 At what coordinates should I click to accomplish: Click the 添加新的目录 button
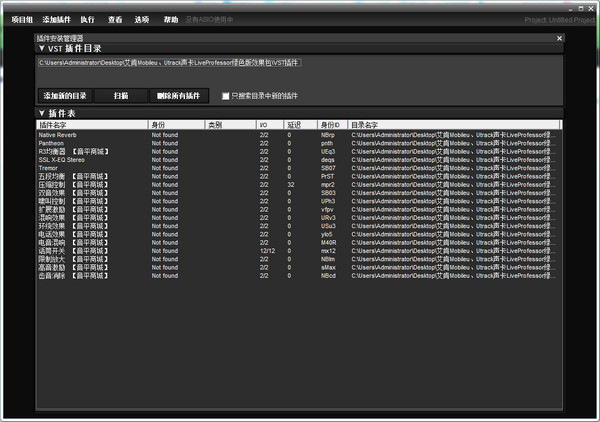64,96
